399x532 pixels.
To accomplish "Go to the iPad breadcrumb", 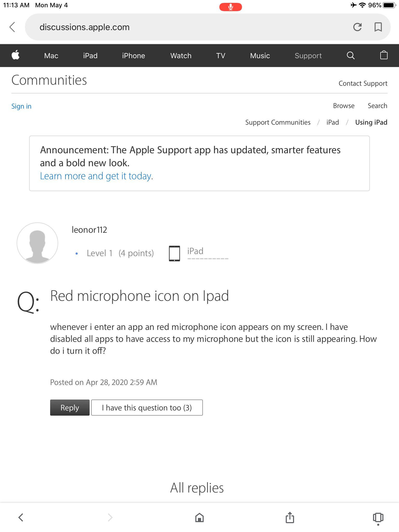I will (x=332, y=122).
